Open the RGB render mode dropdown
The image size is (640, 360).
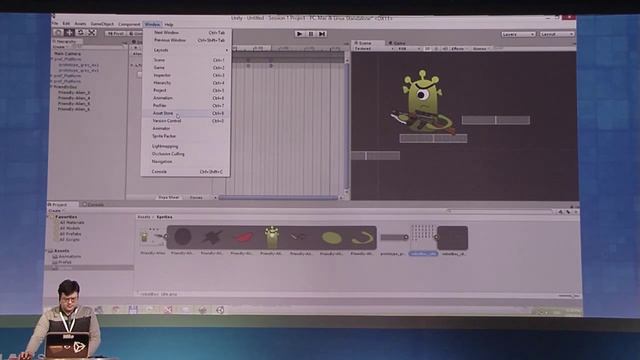(409, 49)
